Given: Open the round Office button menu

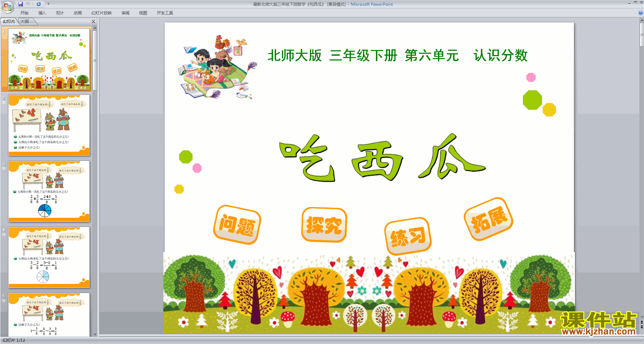Looking at the screenshot, I should 8,7.
